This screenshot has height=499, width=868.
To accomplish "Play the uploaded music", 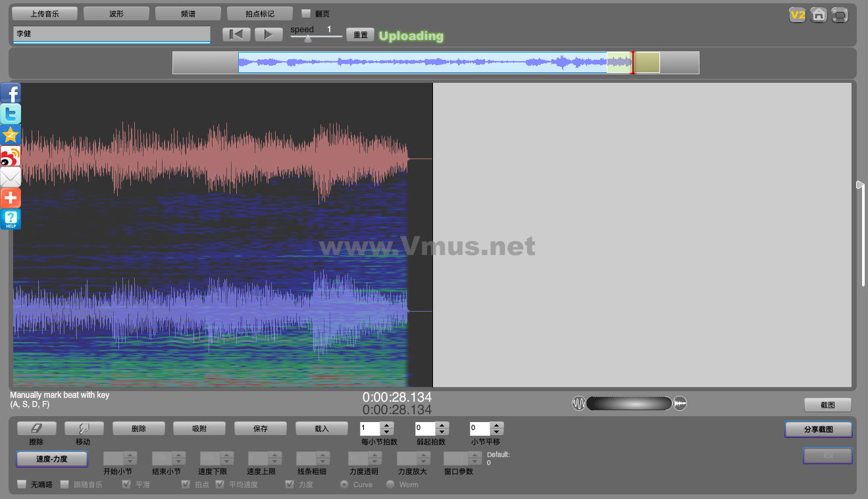I will 268,34.
